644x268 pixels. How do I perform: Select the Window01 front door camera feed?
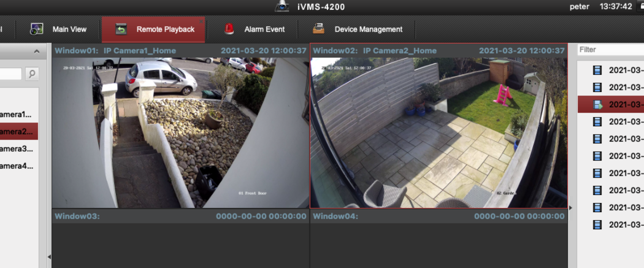click(x=180, y=132)
